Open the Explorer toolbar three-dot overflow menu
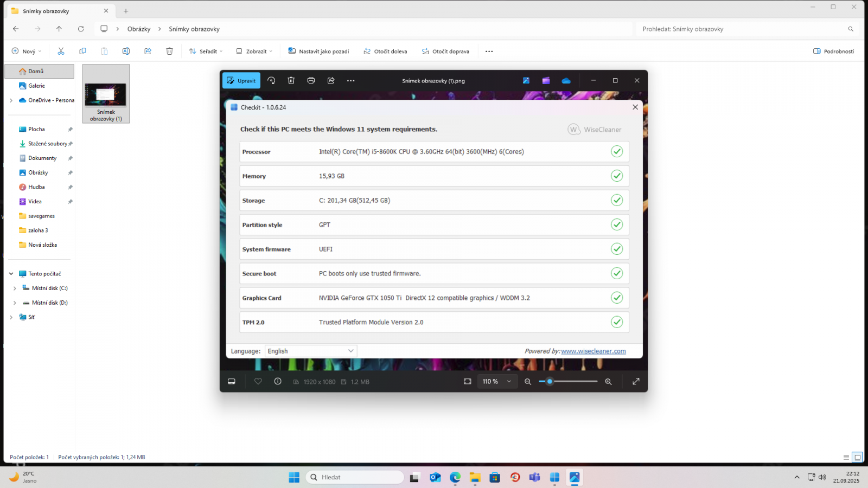The width and height of the screenshot is (868, 488). click(489, 52)
